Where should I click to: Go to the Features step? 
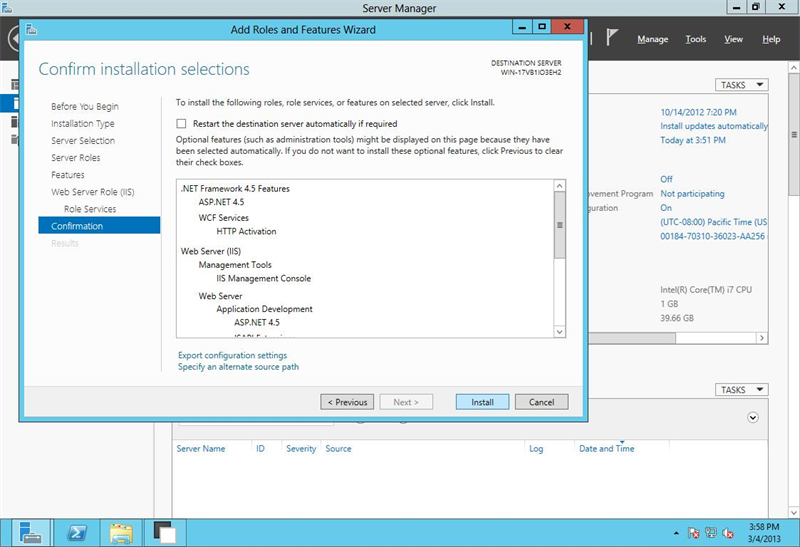68,175
